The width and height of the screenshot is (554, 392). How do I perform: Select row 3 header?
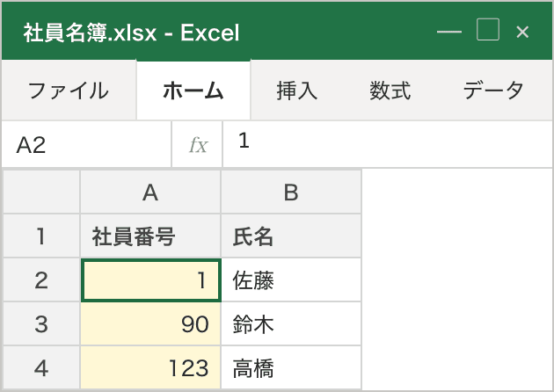(41, 323)
